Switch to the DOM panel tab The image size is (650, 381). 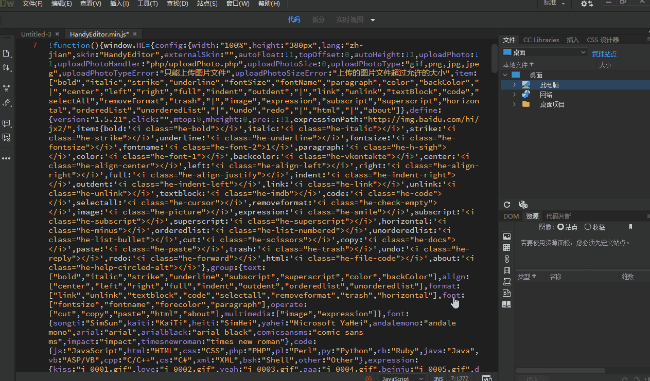pyautogui.click(x=511, y=216)
